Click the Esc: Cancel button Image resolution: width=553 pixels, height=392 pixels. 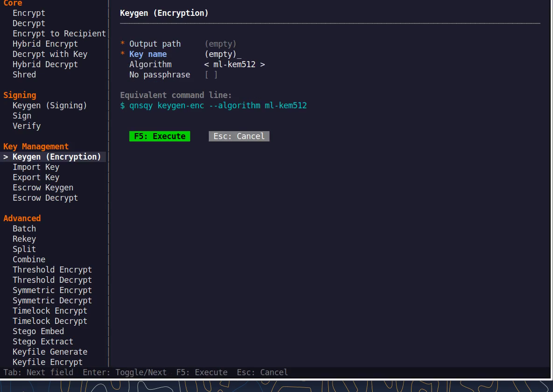[x=239, y=136]
